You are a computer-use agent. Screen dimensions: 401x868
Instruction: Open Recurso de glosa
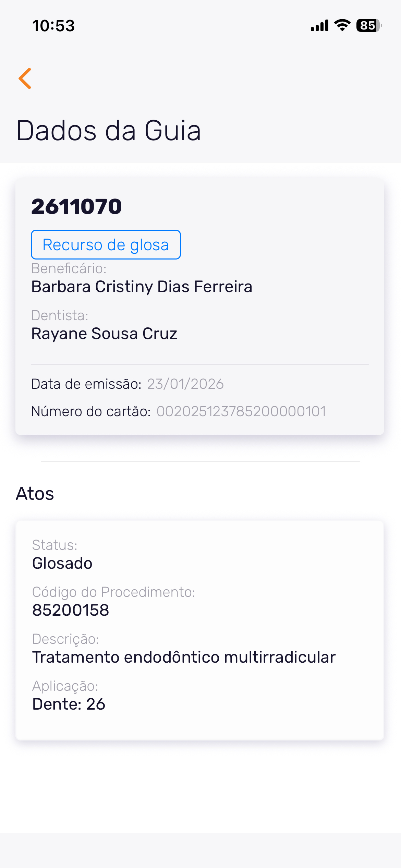[x=106, y=245]
